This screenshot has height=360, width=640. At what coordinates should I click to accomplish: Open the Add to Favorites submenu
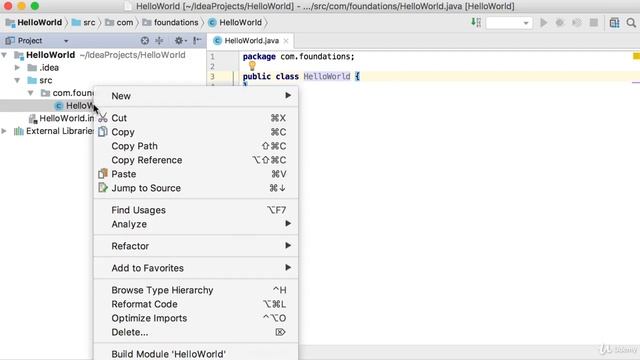[196, 268]
